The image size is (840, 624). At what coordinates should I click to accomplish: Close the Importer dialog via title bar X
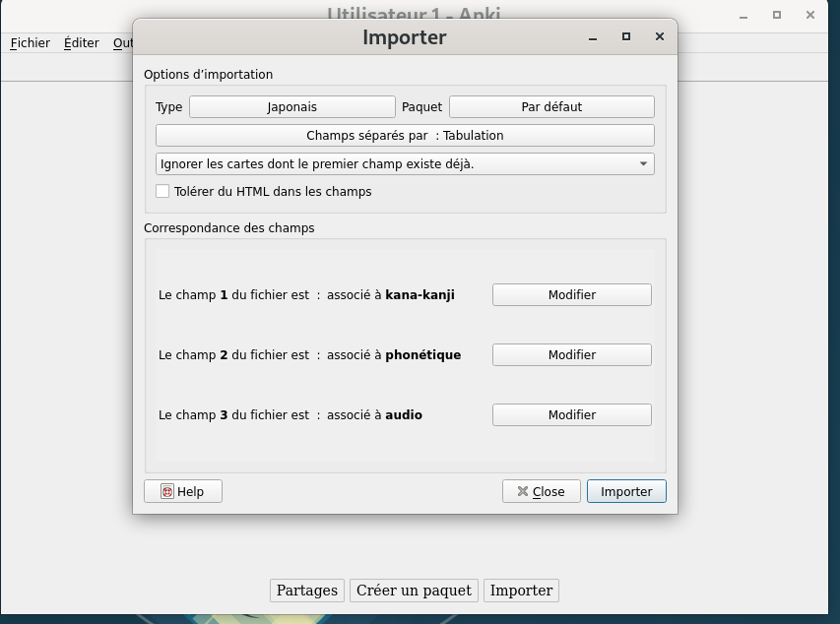pos(659,37)
